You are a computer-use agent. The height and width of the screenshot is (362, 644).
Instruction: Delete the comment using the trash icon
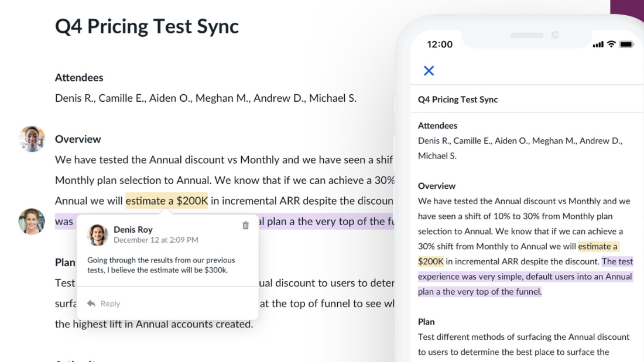pyautogui.click(x=246, y=226)
